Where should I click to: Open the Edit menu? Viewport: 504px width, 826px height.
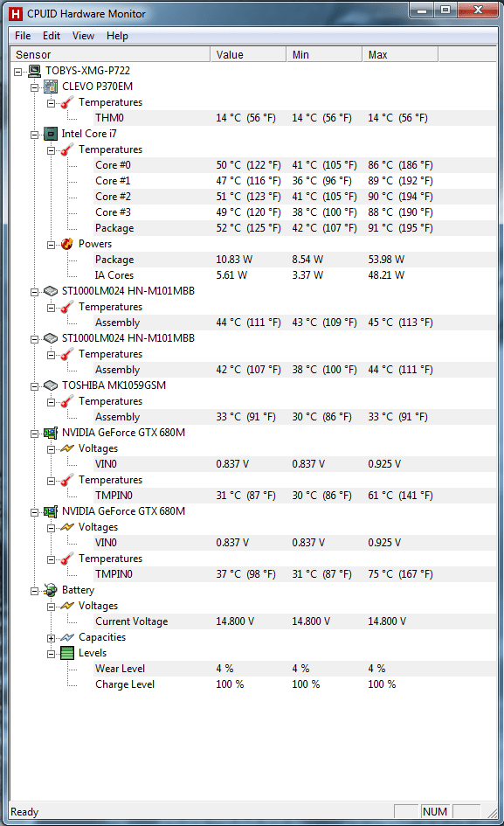coord(52,36)
